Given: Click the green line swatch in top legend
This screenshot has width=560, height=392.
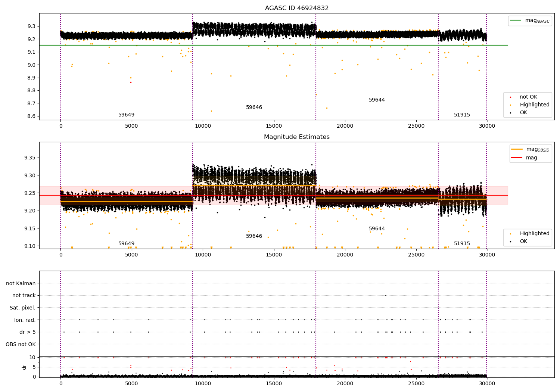Looking at the screenshot, I should click(516, 21).
